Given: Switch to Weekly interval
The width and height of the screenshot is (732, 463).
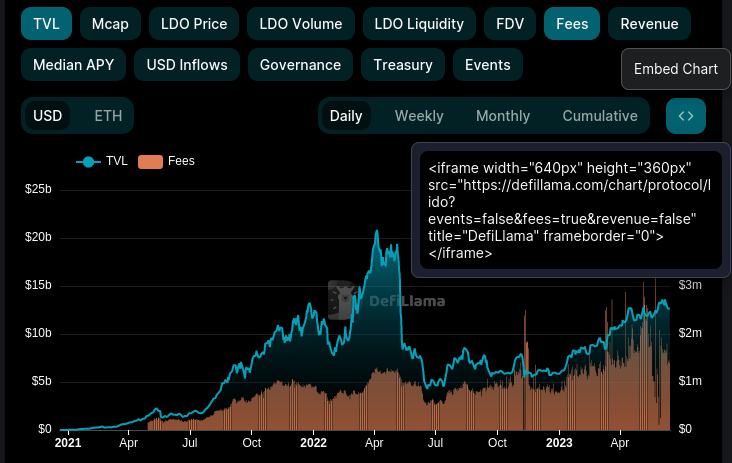Looking at the screenshot, I should click(419, 116).
